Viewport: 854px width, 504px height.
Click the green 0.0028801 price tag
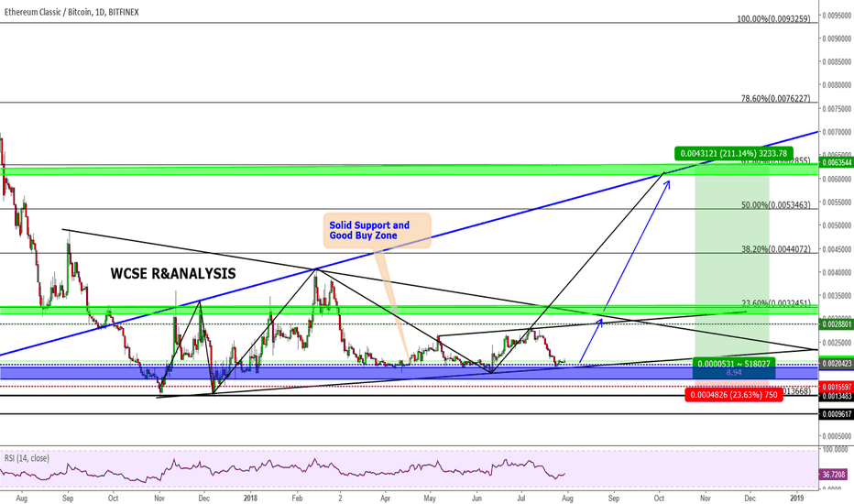pos(837,324)
